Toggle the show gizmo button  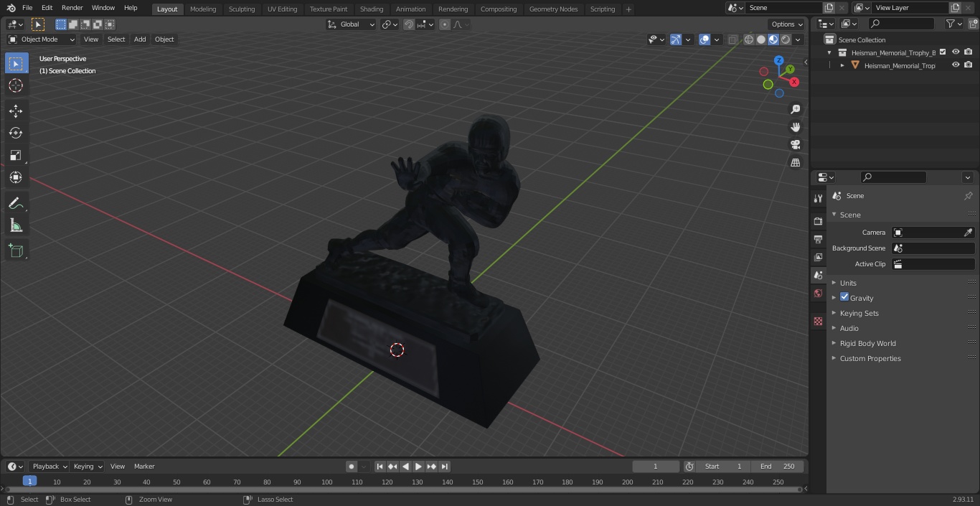tap(676, 39)
